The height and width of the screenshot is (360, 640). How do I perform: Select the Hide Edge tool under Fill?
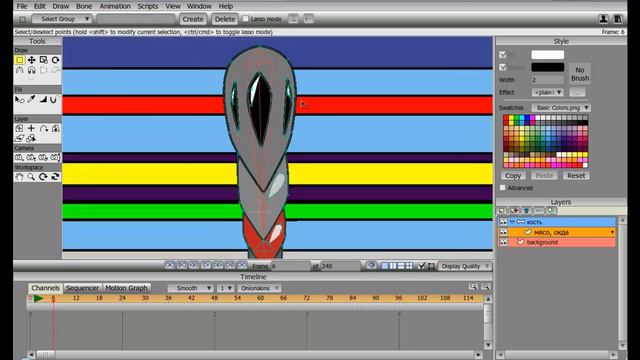click(53, 99)
